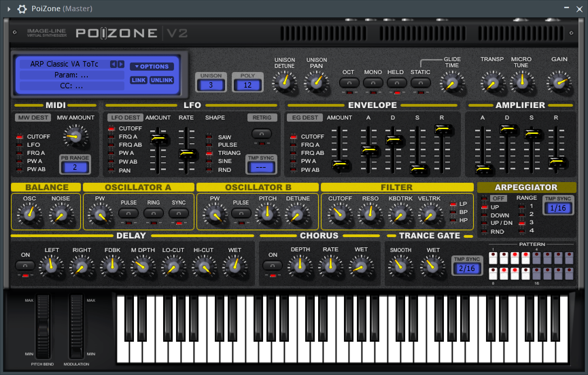Toggle the DELAY ON switch
The height and width of the screenshot is (375, 588).
click(25, 265)
